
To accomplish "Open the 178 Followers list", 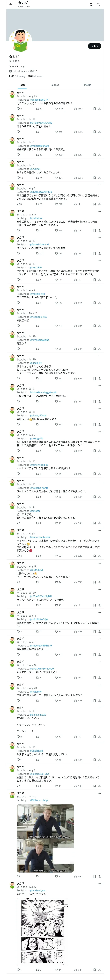I will [35, 76].
